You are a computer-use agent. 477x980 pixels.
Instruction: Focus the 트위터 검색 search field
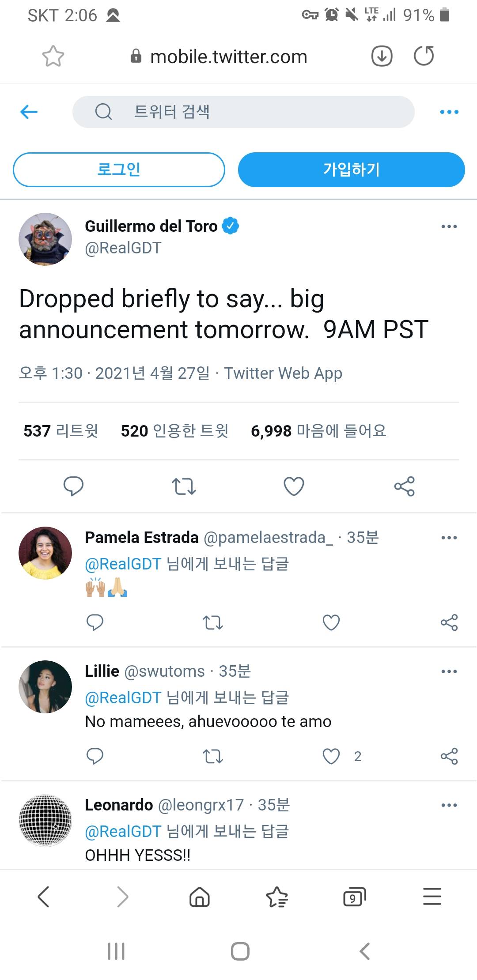243,112
